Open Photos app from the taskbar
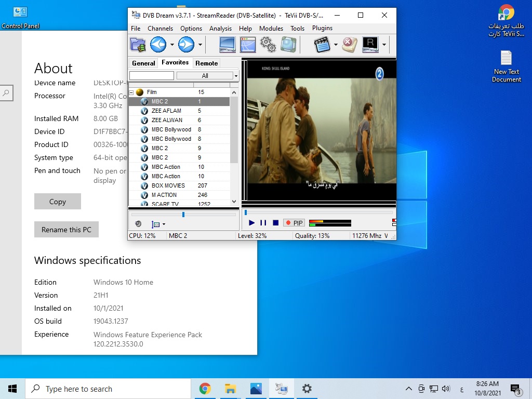The width and height of the screenshot is (532, 399). pyautogui.click(x=256, y=389)
